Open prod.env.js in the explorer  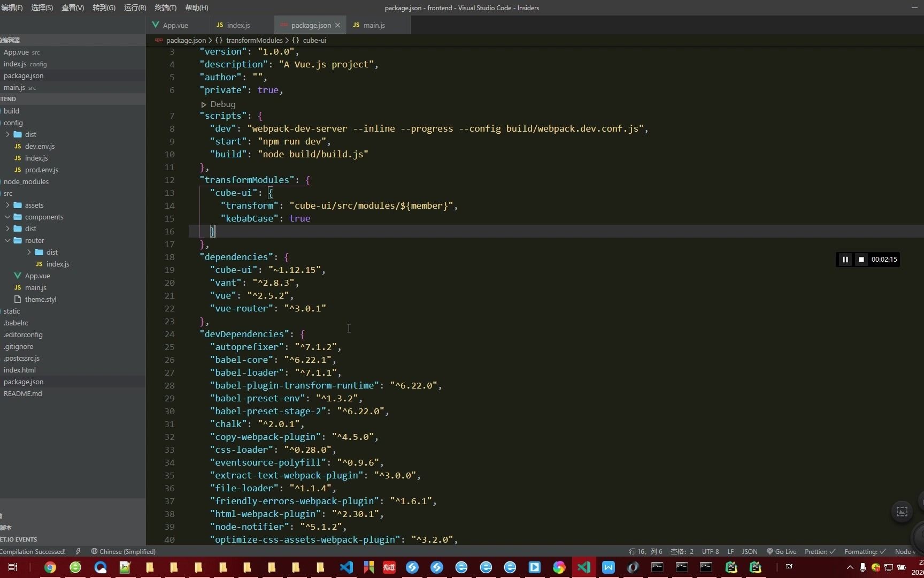click(41, 170)
